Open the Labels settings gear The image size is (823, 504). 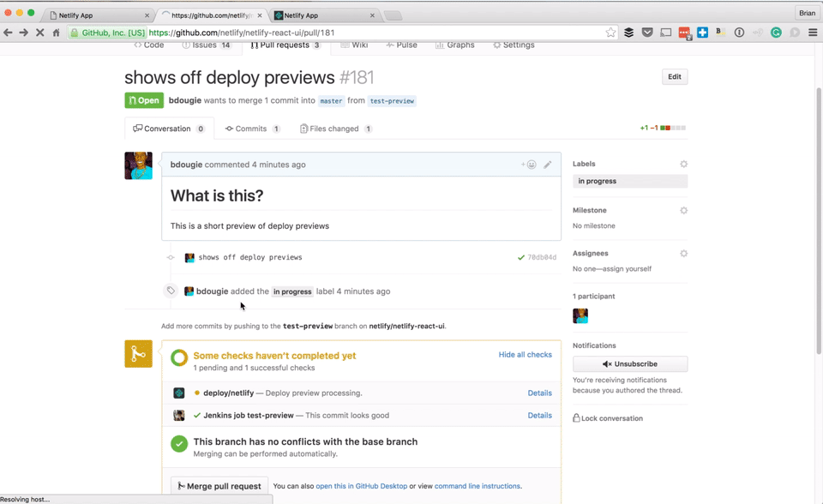pos(683,163)
